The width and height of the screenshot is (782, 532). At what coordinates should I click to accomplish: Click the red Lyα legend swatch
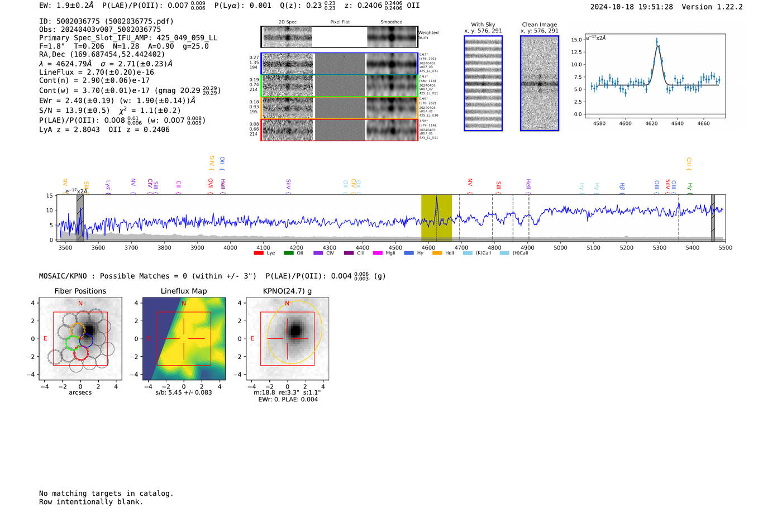point(259,253)
